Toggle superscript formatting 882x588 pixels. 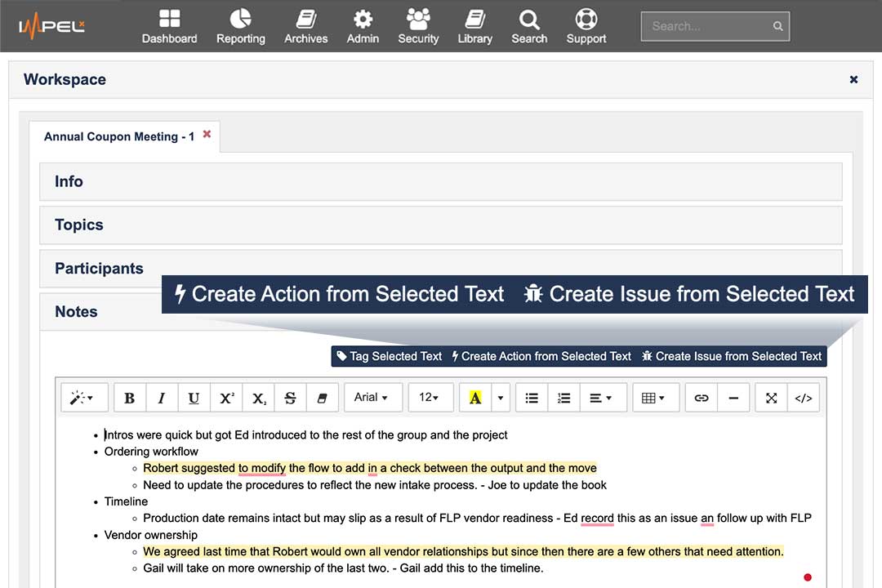click(226, 398)
